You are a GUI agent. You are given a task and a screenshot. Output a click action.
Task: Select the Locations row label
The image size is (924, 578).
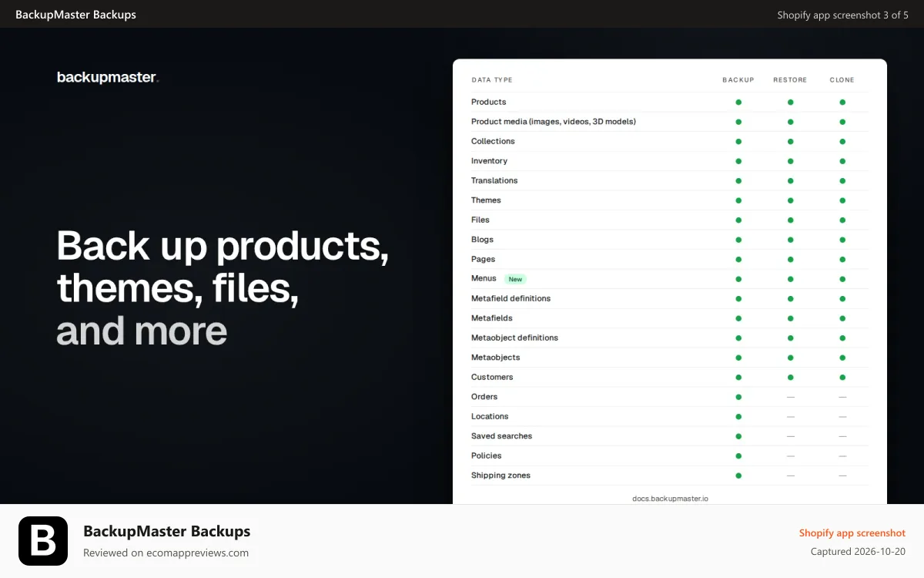490,416
